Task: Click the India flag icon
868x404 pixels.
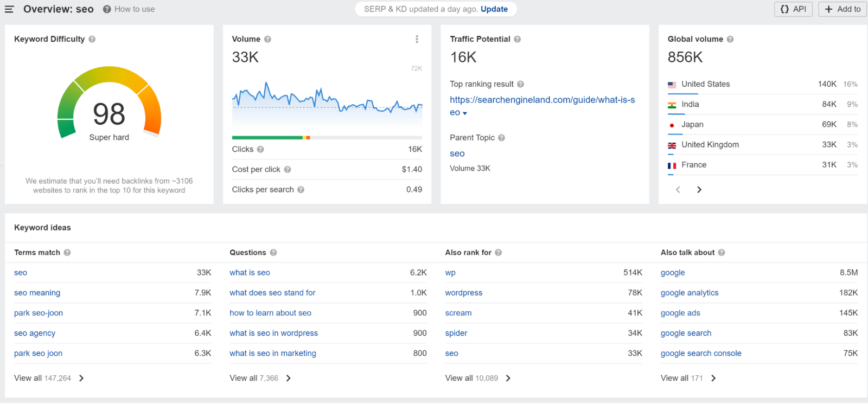Action: [672, 105]
